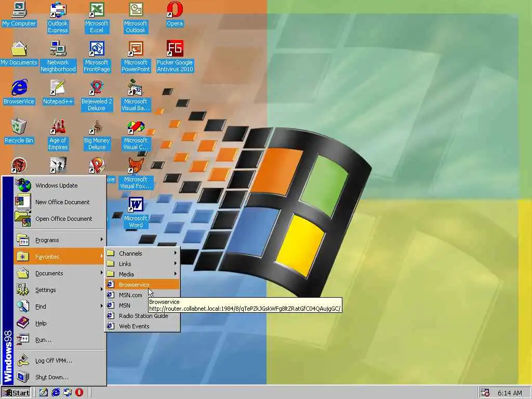Select the Age of Empires shortcut

[x=58, y=135]
